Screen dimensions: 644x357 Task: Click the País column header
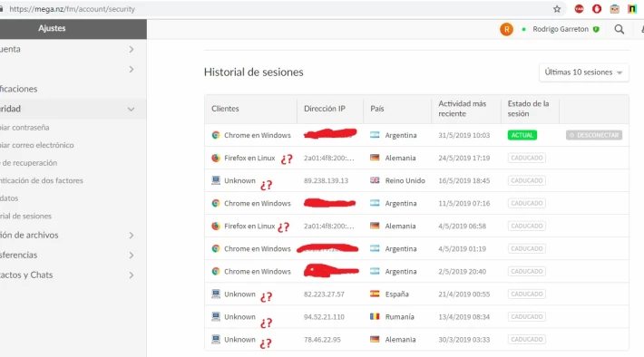click(377, 109)
